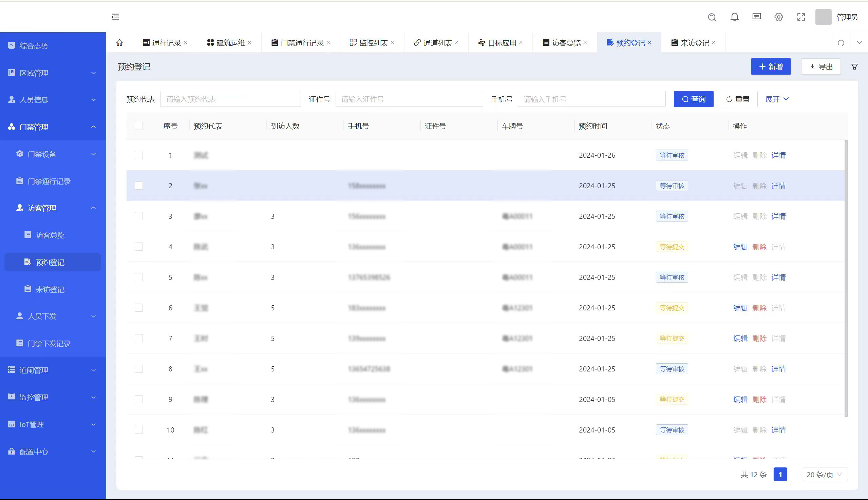Viewport: 868px width, 500px height.
Task: Close the 通行记录 tab
Action: click(x=186, y=42)
